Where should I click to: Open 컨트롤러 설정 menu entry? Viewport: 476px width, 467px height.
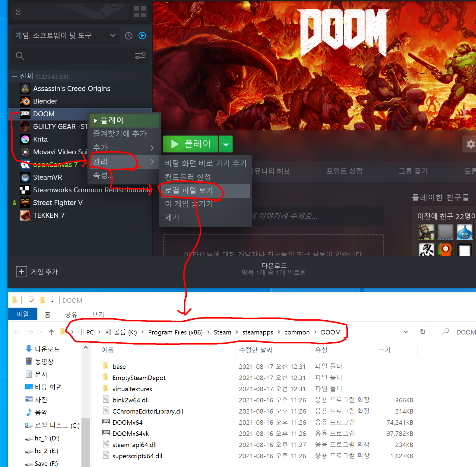pyautogui.click(x=206, y=177)
